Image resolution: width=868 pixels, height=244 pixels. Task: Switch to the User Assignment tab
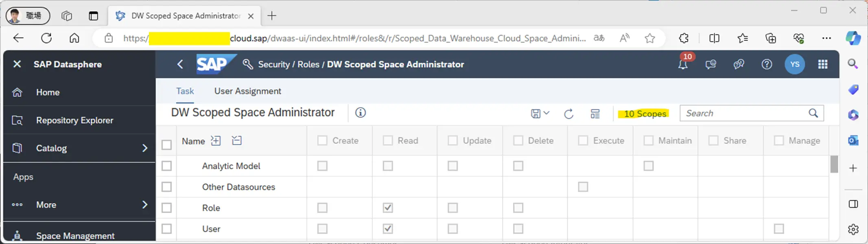pyautogui.click(x=247, y=91)
